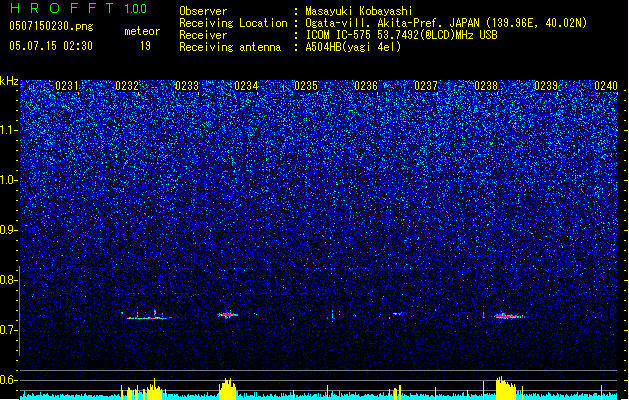Click the 0239 time marker
The image size is (629, 400).
(546, 86)
